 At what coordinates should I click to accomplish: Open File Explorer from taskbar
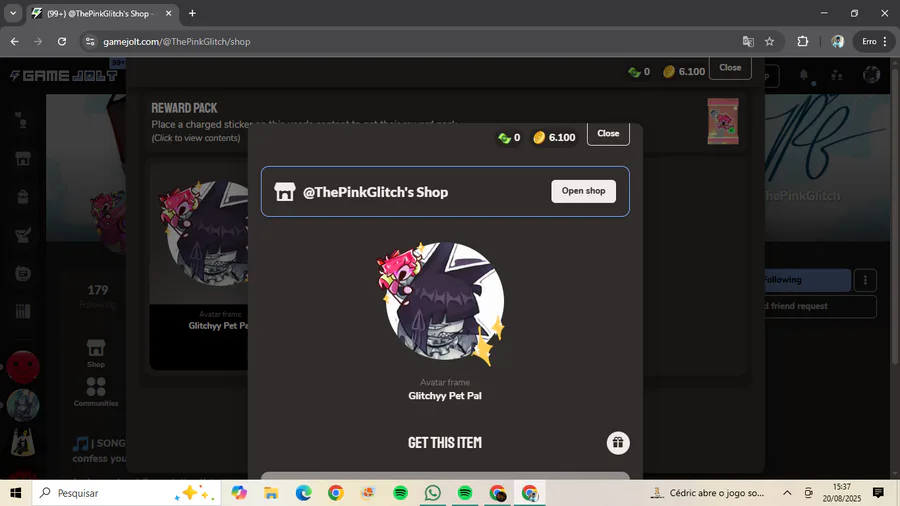point(271,493)
